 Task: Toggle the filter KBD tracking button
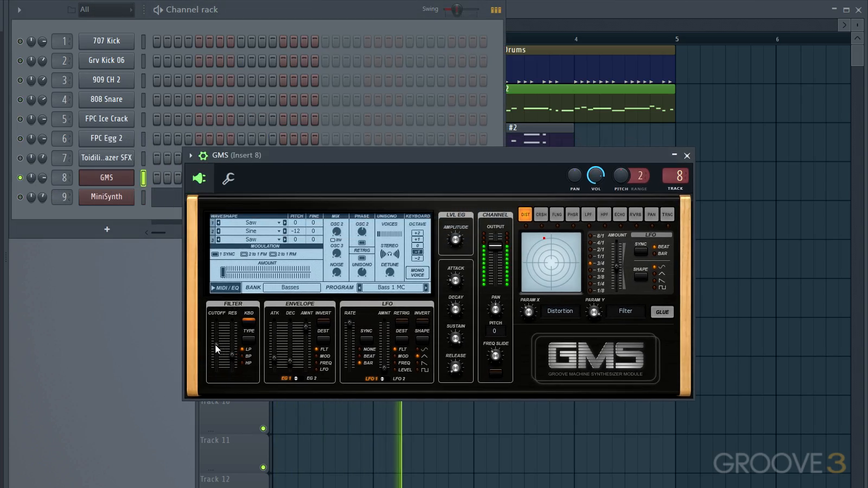pyautogui.click(x=248, y=320)
